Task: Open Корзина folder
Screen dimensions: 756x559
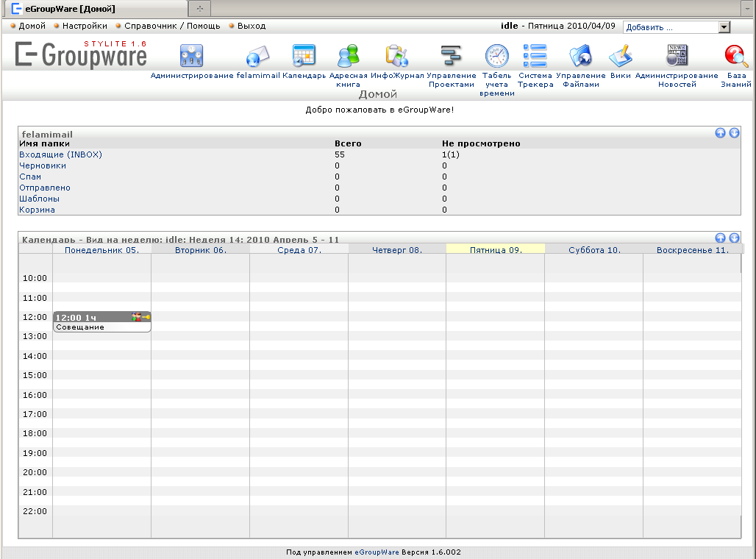Action: tap(37, 210)
